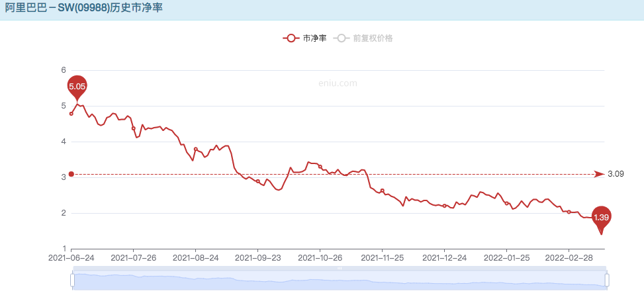
Task: Enable the 前复权价格 legend series
Action: [x=363, y=38]
